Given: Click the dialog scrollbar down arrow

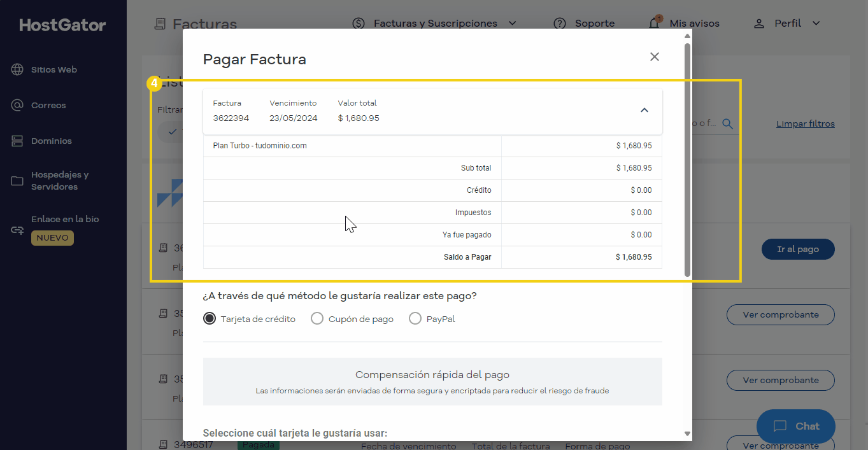Looking at the screenshot, I should click(x=687, y=433).
